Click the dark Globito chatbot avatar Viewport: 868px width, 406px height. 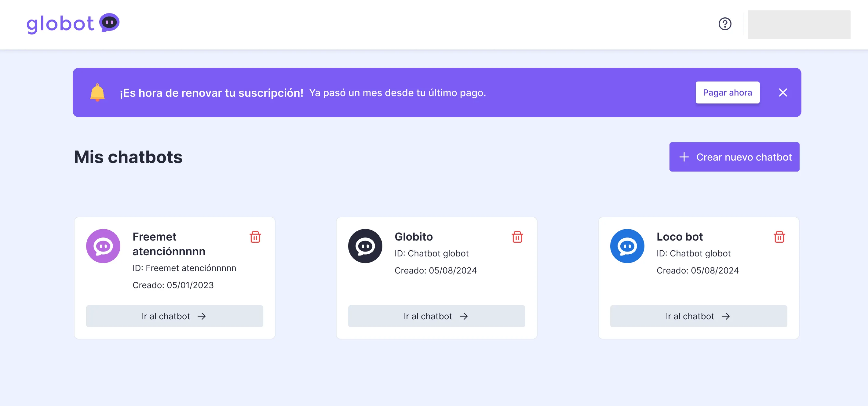tap(365, 246)
